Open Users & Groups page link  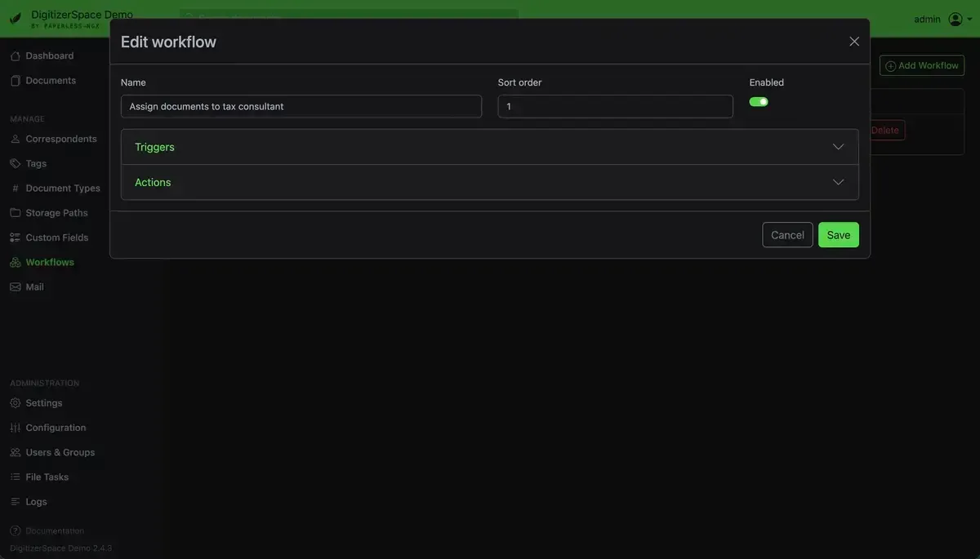click(60, 452)
